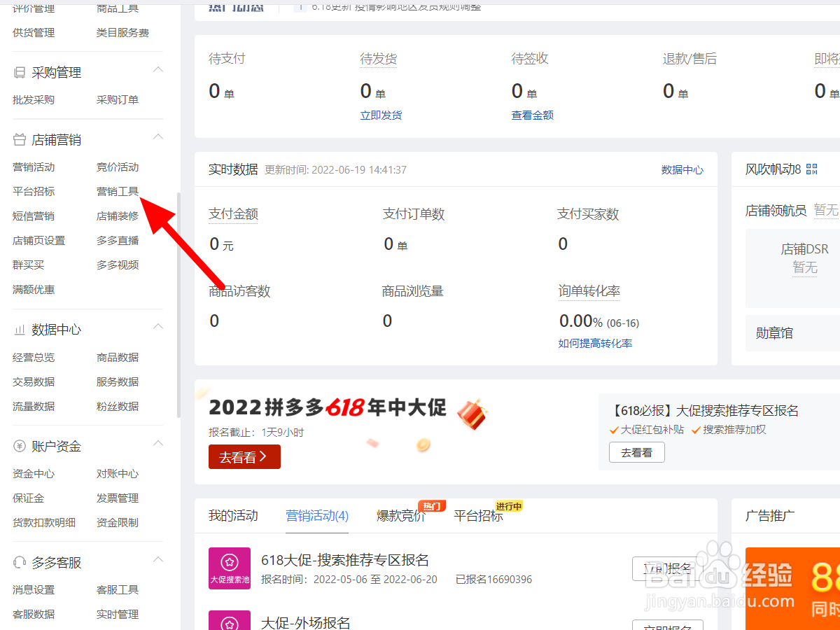Open 供货管理 in sidebar
Screen dimensions: 840x630
click(34, 33)
